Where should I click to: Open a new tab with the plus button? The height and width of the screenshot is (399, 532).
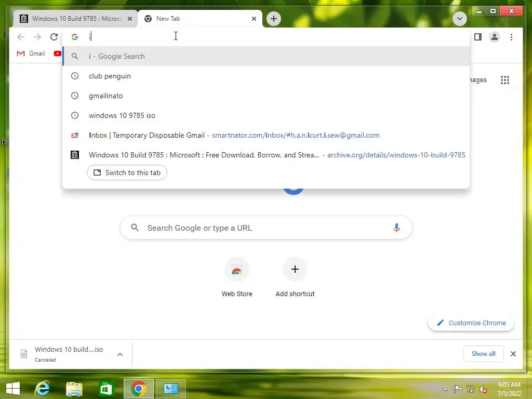[x=274, y=19]
